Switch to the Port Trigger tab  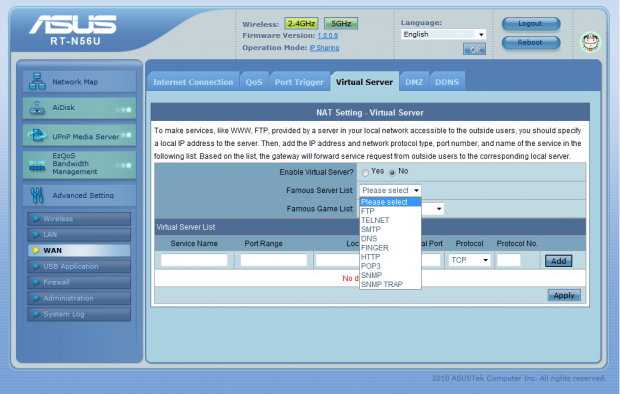point(299,82)
